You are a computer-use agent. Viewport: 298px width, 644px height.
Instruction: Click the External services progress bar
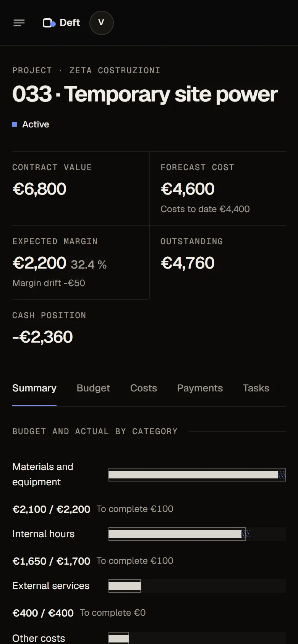(x=197, y=586)
